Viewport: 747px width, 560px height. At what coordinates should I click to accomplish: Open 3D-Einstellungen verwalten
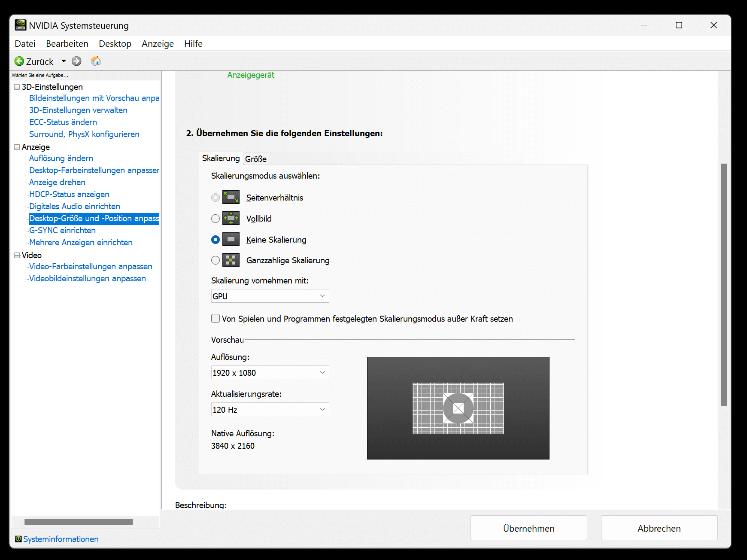click(78, 110)
